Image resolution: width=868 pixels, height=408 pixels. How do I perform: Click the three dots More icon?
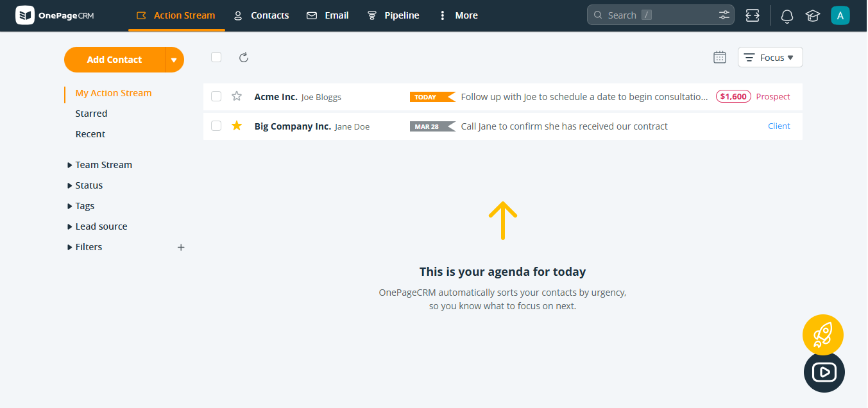(442, 15)
